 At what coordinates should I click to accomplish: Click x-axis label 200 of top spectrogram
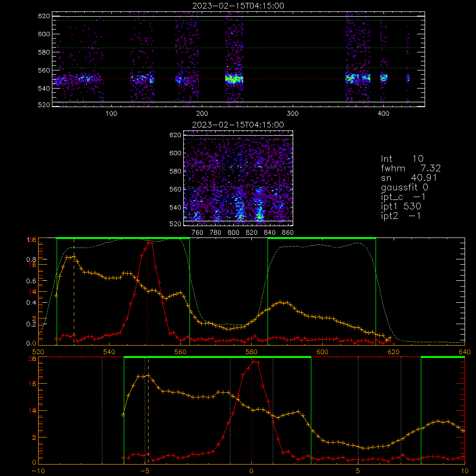point(202,114)
